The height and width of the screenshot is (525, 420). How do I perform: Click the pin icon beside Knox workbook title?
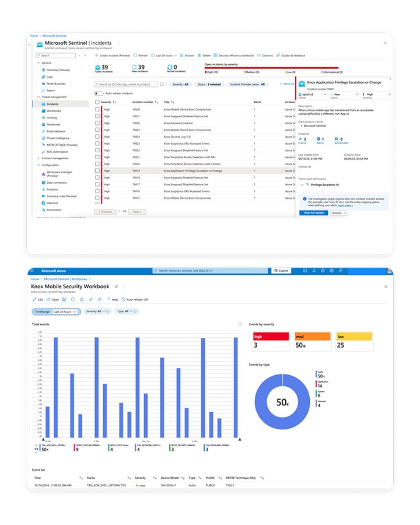[x=116, y=286]
